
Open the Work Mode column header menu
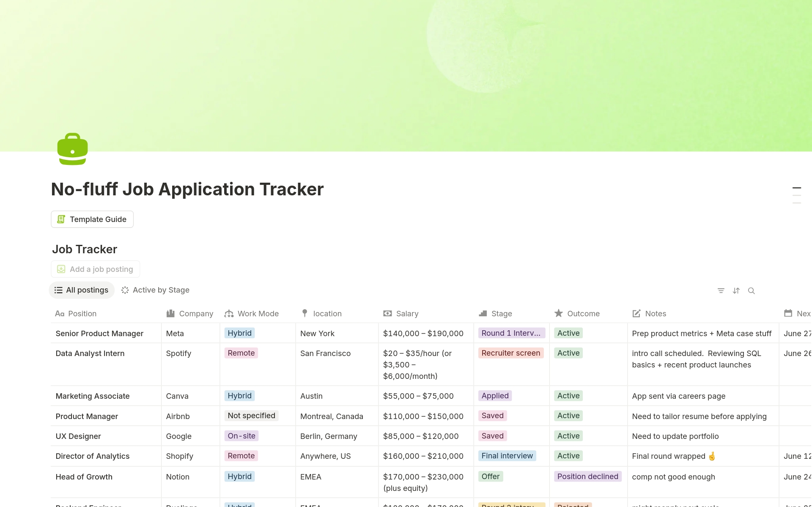click(x=258, y=313)
